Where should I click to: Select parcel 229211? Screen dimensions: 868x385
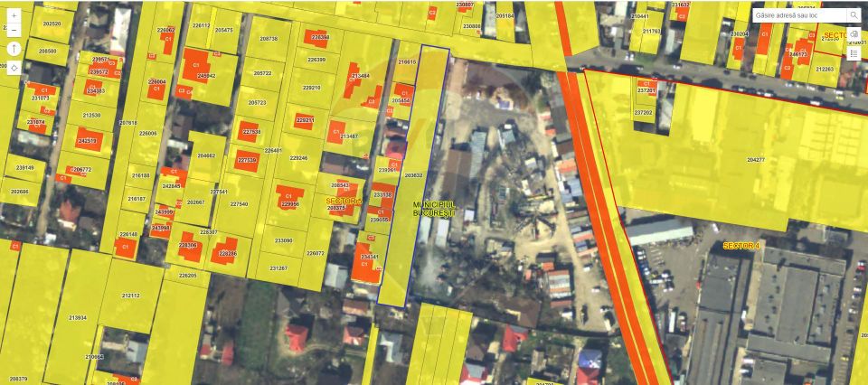(x=305, y=120)
